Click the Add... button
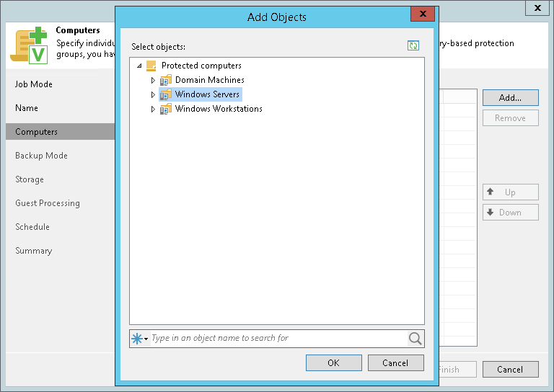Screen dimensions: 554x392 [x=511, y=98]
